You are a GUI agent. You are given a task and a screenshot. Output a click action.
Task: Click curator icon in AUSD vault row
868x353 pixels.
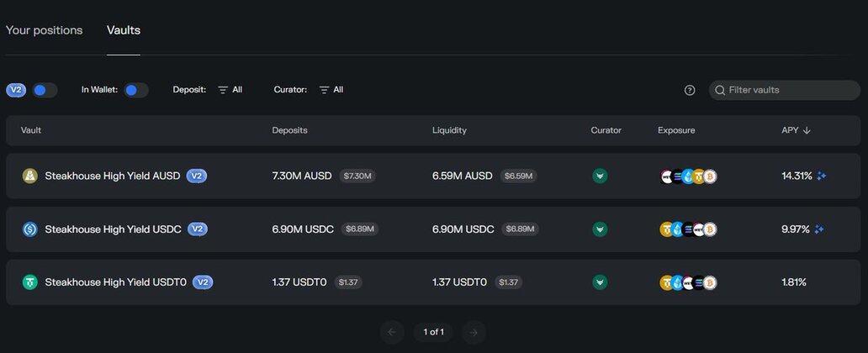click(600, 176)
